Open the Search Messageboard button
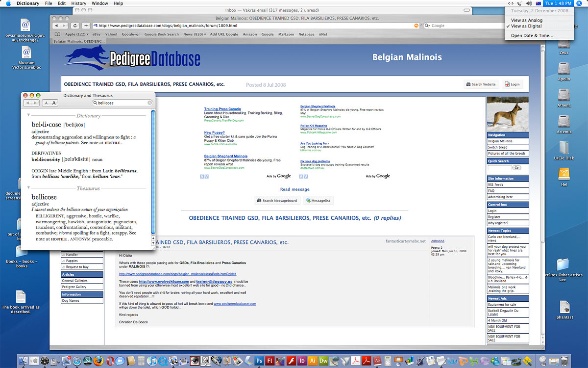588x368 pixels. pyautogui.click(x=277, y=200)
